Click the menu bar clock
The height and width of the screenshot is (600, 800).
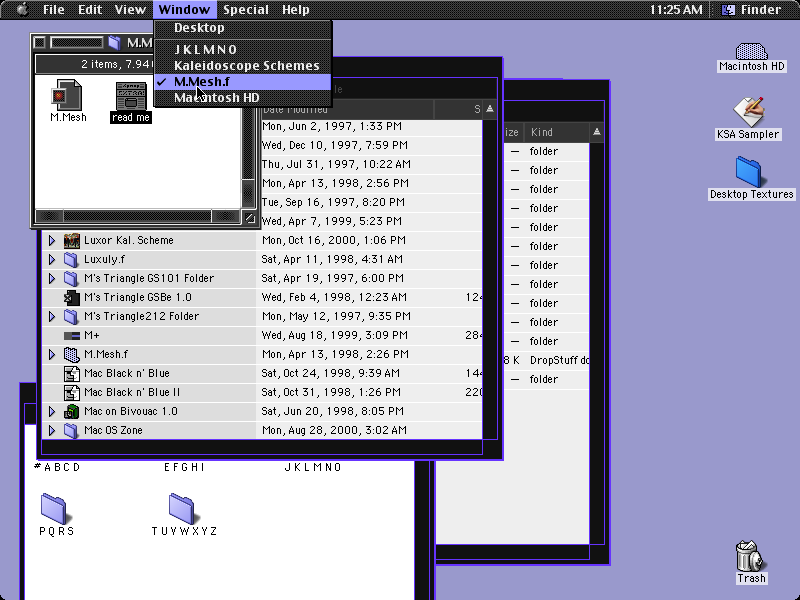coord(676,9)
